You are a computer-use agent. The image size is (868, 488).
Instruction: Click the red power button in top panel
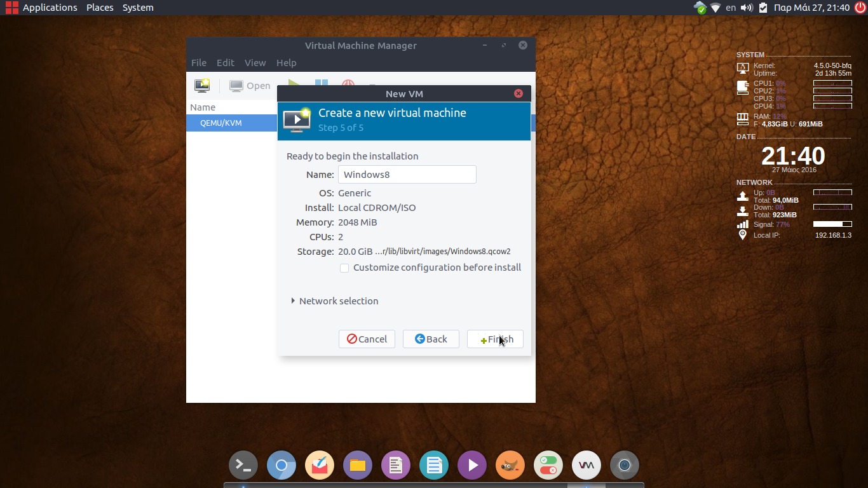[x=860, y=8]
